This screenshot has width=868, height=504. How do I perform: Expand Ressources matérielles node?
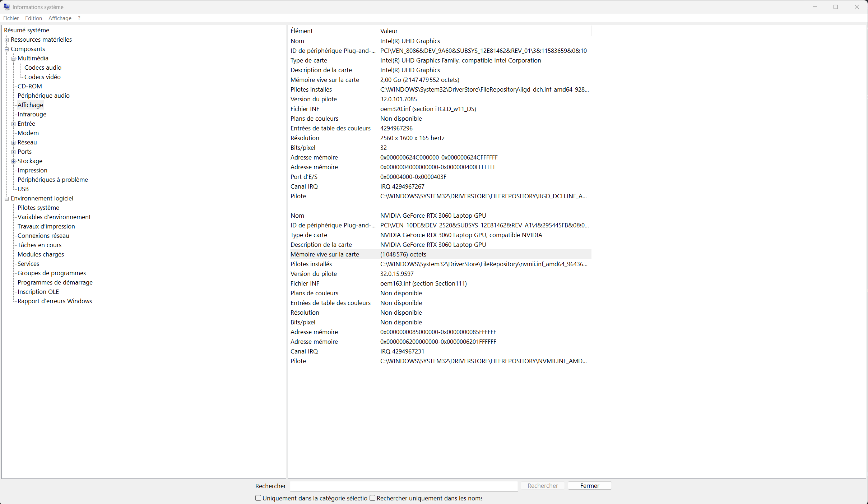6,40
